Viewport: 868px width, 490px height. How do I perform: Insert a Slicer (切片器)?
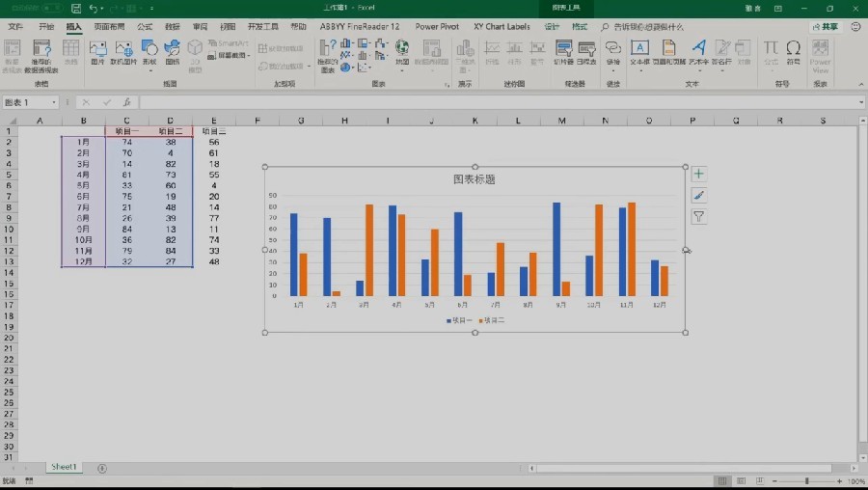[563, 53]
